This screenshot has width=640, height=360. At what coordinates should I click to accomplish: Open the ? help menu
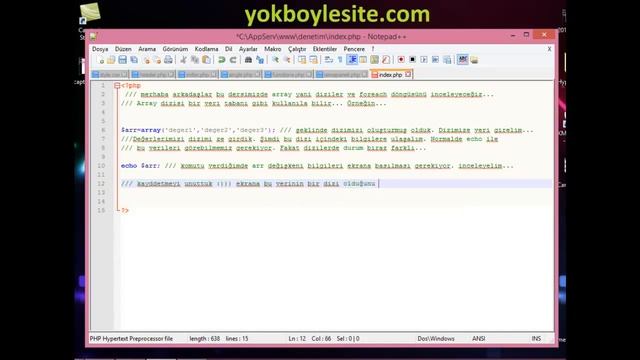[x=373, y=49]
